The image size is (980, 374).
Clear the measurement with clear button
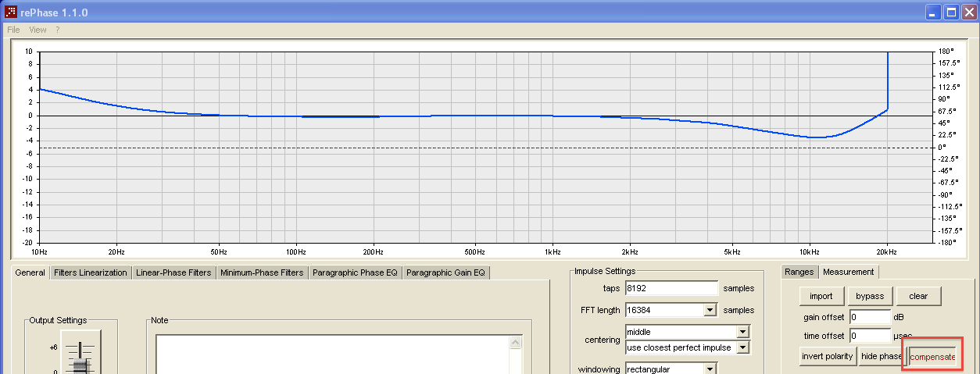[x=918, y=296]
